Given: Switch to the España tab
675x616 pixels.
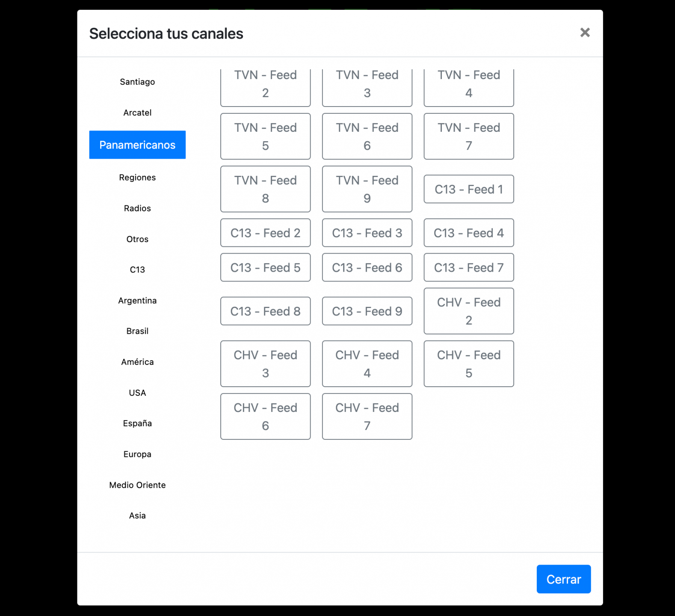Looking at the screenshot, I should (137, 423).
